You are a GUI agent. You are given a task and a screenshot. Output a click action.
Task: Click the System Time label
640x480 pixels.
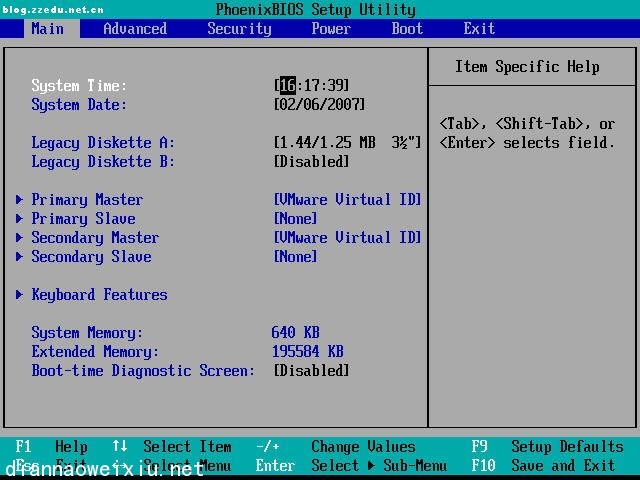[x=79, y=86]
